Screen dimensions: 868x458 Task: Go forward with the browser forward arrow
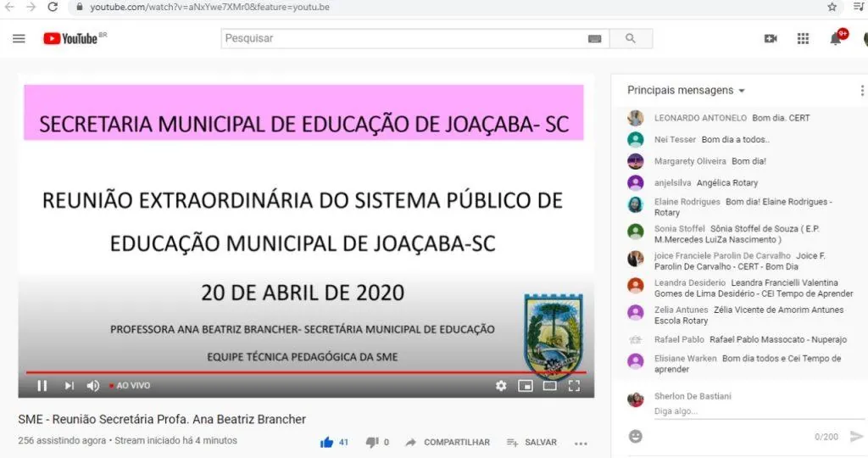pos(31,7)
